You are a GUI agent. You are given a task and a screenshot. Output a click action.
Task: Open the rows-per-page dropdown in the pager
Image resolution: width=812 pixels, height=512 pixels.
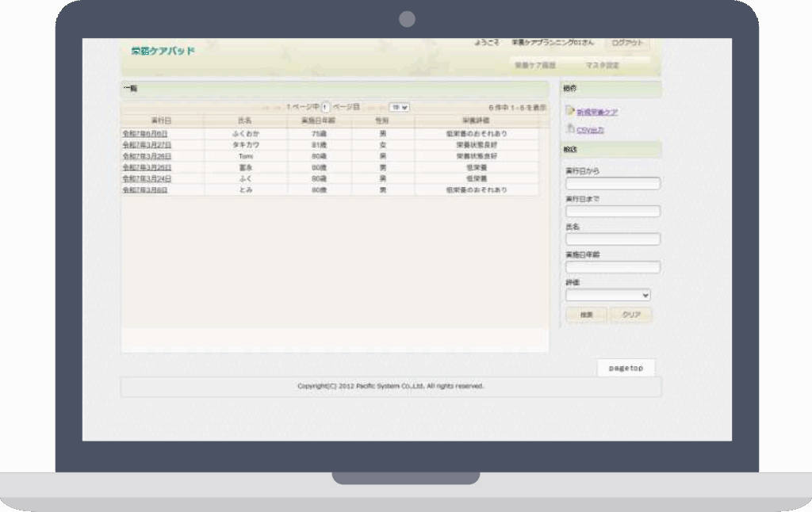(x=399, y=106)
